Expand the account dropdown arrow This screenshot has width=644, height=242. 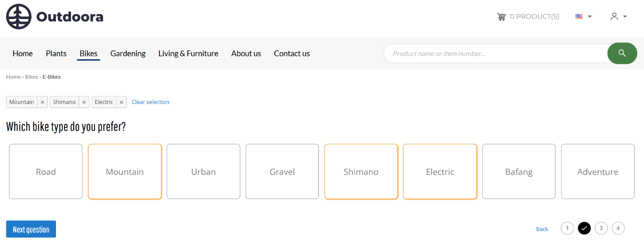[625, 17]
